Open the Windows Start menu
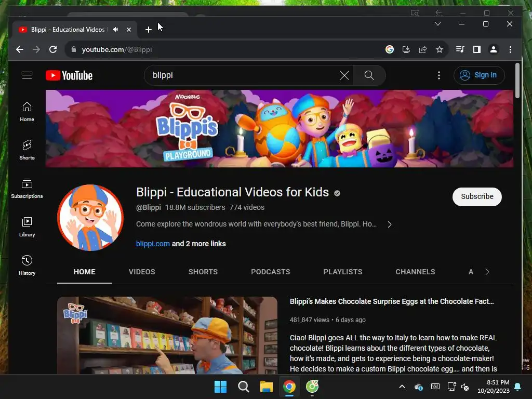The height and width of the screenshot is (399, 532). tap(220, 387)
